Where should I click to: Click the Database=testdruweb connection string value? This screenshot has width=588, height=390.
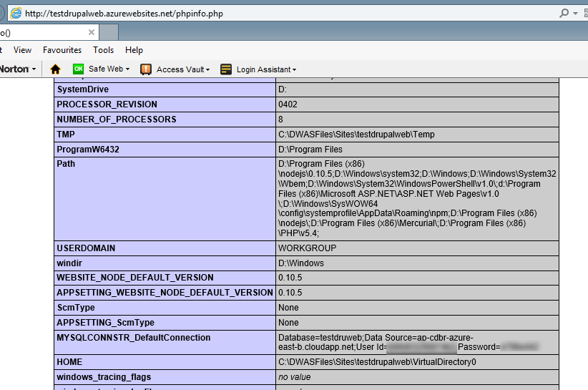[417, 342]
